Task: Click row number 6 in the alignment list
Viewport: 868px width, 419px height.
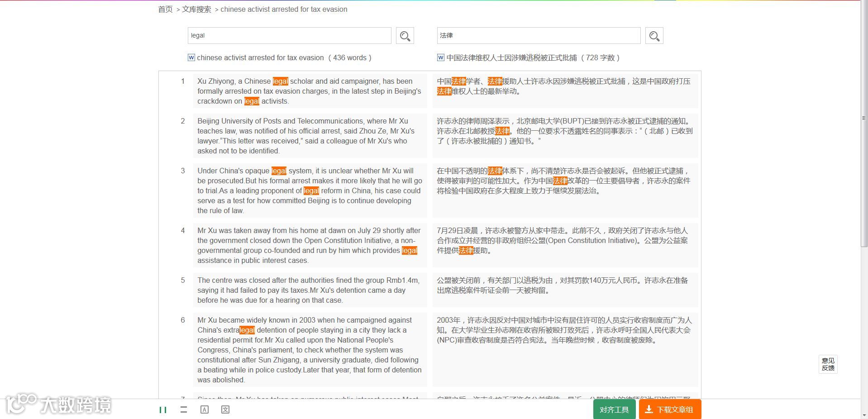Action: coord(183,320)
